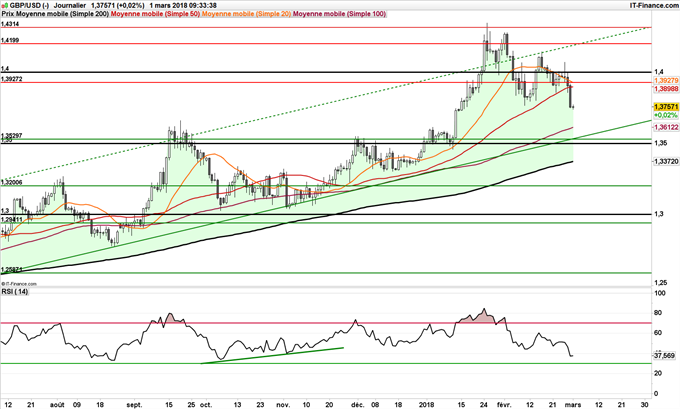Click the 30 date axis label
Screen dimensions: 680x409
tap(644, 405)
